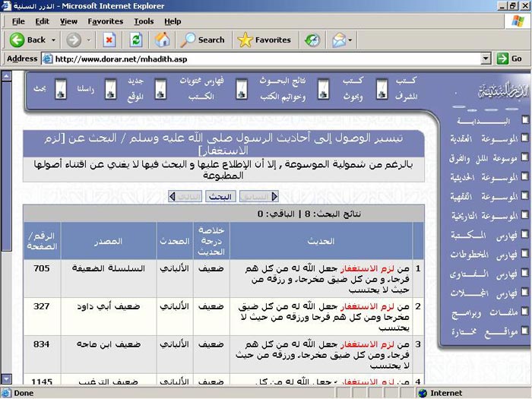Image resolution: width=532 pixels, height=399 pixels.
Task: Open the Back button history dropdown arrow
Action: tap(53, 40)
